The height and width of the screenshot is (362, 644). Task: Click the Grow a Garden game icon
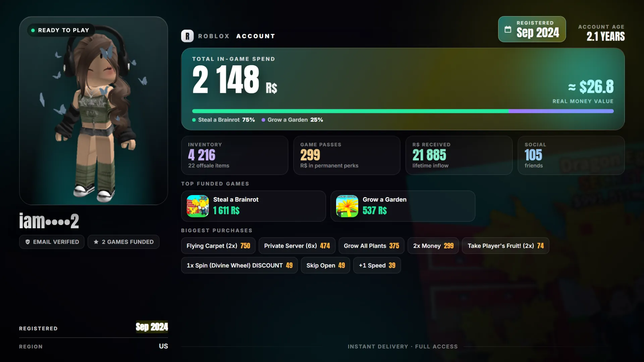347,206
